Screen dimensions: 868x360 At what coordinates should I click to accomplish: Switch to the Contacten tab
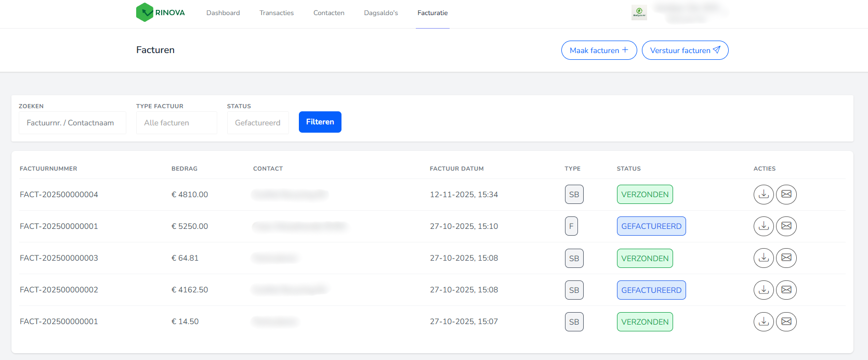328,13
